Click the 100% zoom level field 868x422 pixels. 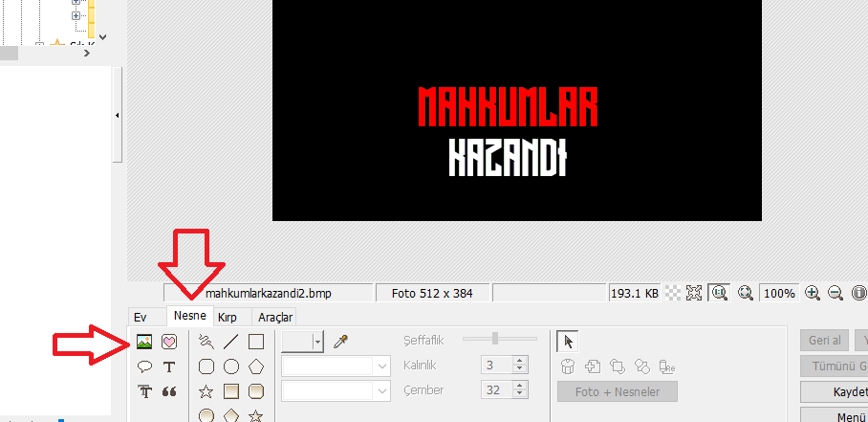[779, 293]
